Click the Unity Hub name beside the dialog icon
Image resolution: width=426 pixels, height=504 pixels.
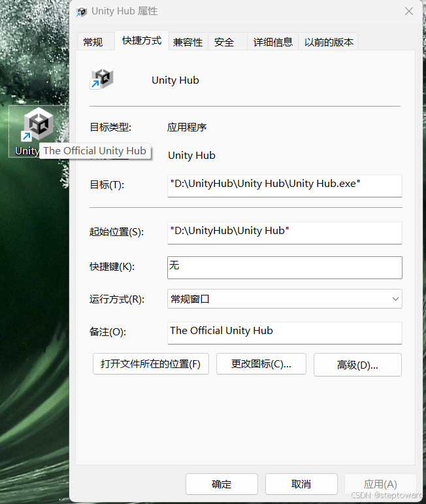175,80
